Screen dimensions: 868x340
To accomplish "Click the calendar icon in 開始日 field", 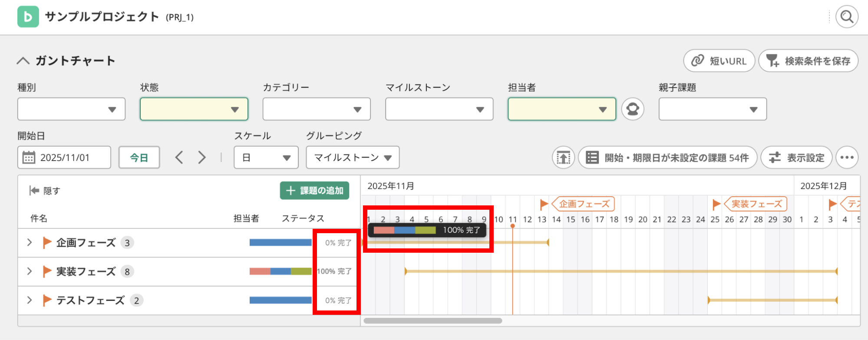I will point(29,157).
